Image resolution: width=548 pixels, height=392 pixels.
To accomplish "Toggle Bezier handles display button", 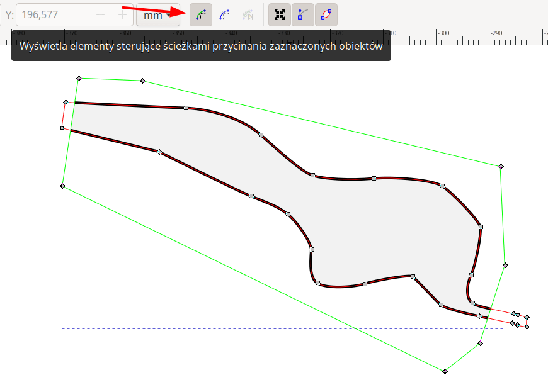I will pos(302,14).
